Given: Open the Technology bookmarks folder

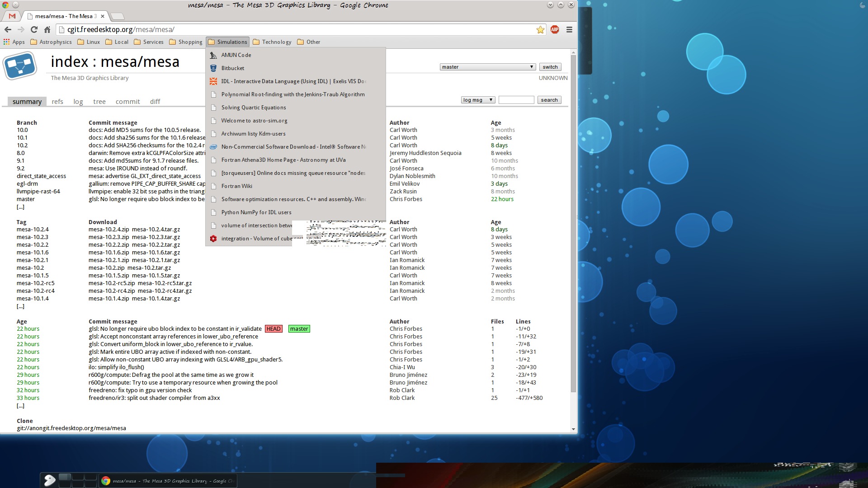Looking at the screenshot, I should click(x=272, y=42).
